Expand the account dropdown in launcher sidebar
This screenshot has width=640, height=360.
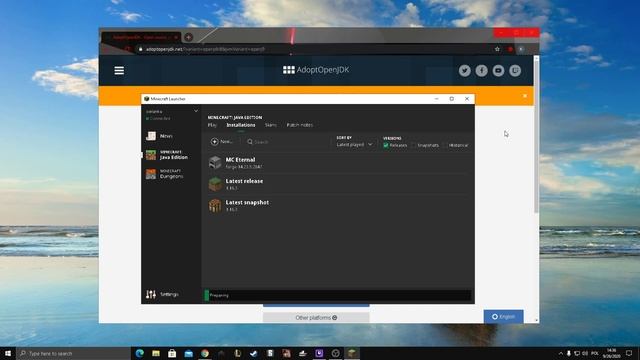tap(196, 111)
